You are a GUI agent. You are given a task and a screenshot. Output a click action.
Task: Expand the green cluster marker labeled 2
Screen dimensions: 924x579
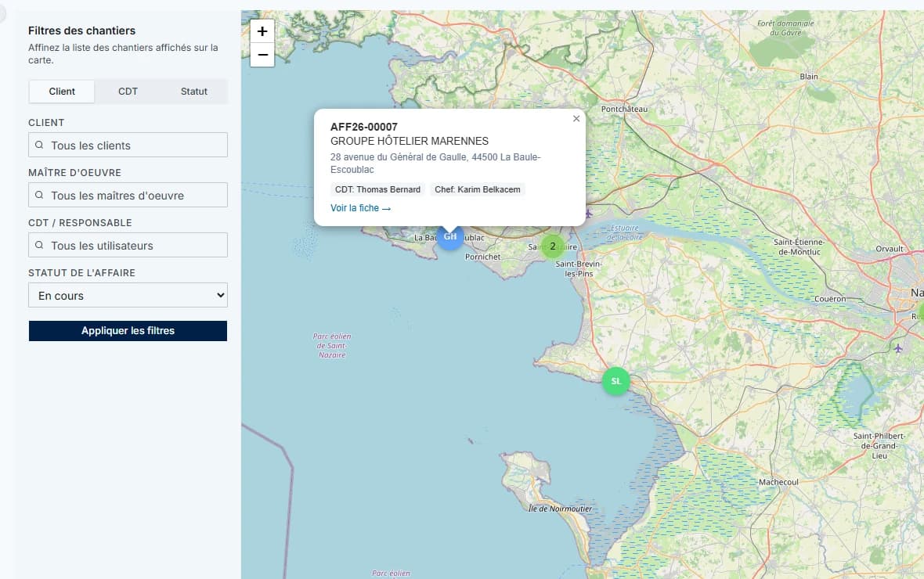pyautogui.click(x=553, y=246)
